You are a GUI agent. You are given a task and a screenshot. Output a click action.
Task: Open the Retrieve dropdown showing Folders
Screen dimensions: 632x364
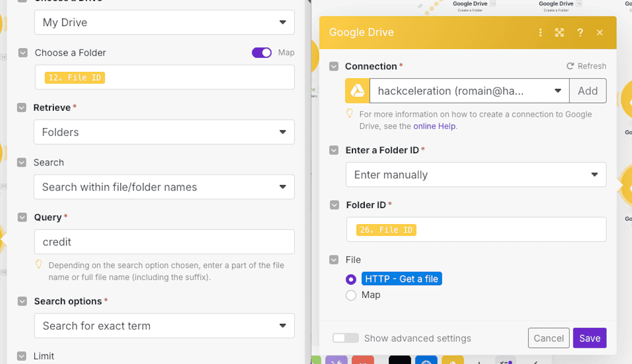coord(164,132)
